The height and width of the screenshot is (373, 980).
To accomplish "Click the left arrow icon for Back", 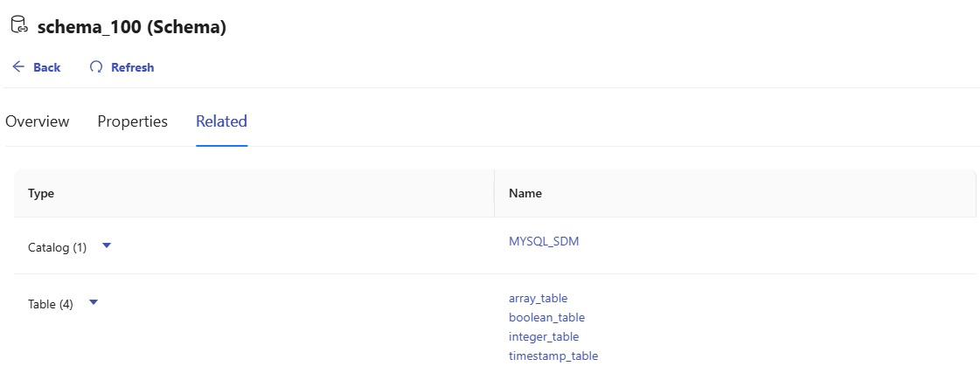I will coord(18,67).
